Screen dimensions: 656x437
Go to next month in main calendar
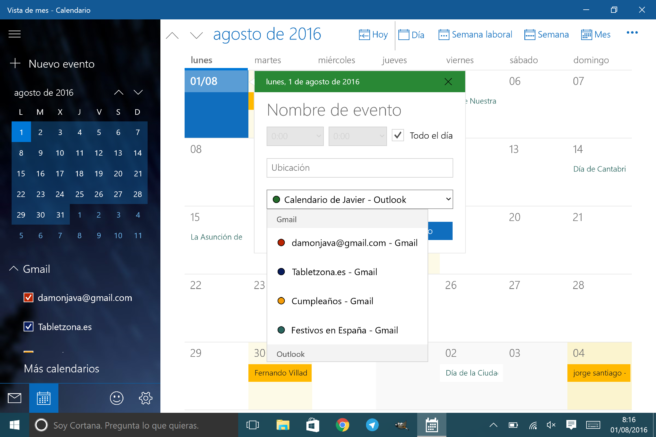coord(196,36)
